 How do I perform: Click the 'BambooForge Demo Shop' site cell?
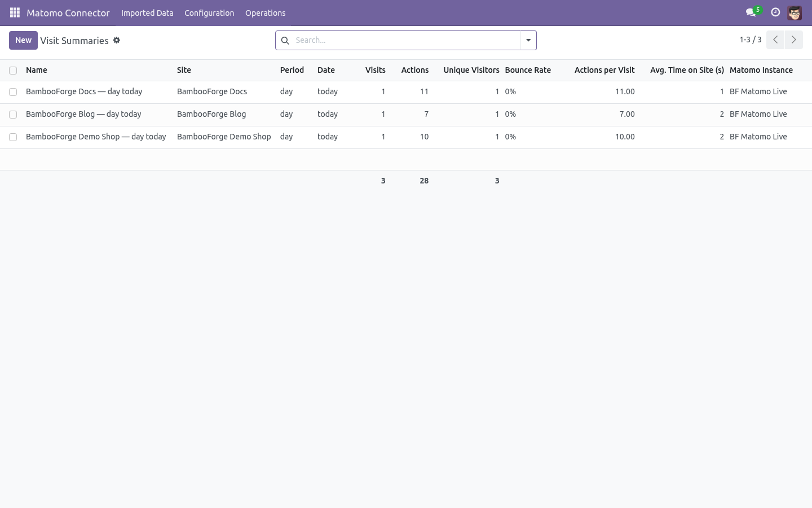(224, 137)
